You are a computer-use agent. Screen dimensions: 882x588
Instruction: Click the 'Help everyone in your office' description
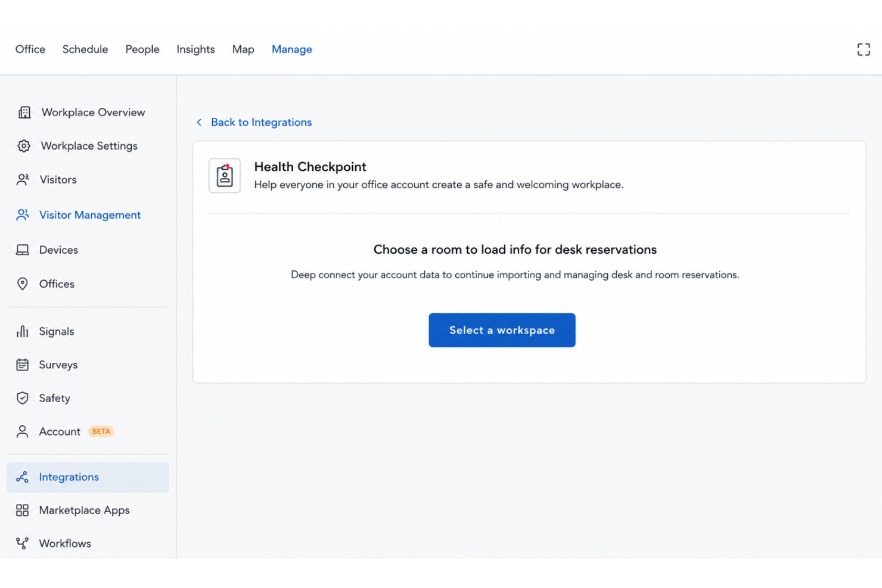(x=439, y=185)
